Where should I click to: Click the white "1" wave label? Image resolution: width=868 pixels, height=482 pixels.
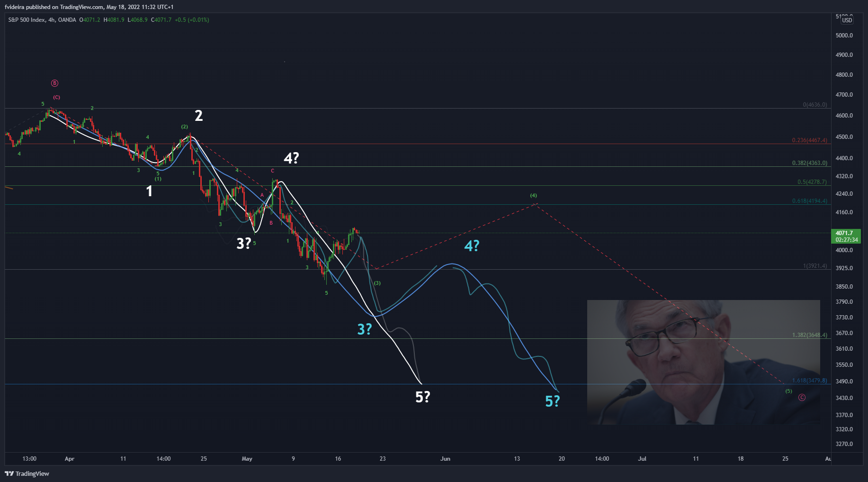pyautogui.click(x=149, y=191)
